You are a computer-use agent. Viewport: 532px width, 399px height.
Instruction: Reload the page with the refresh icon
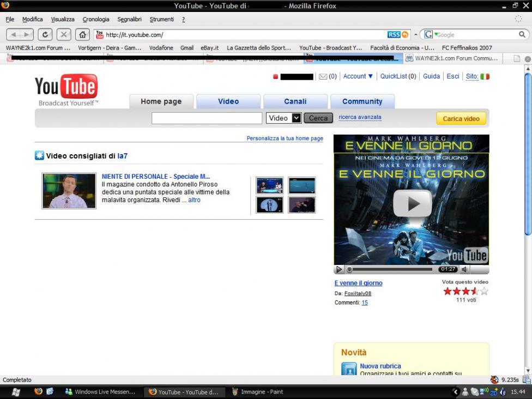(45, 34)
